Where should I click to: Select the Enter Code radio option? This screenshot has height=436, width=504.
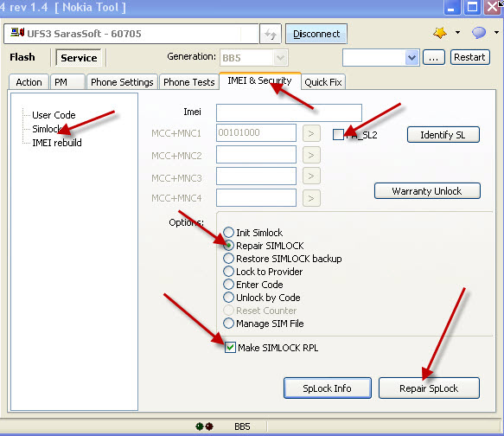coord(228,285)
